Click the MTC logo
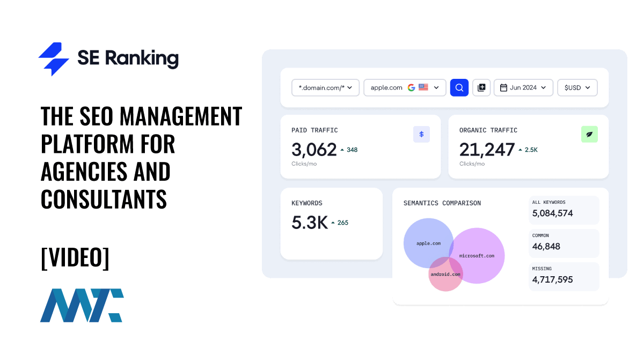This screenshot has height=362, width=644. tap(82, 305)
